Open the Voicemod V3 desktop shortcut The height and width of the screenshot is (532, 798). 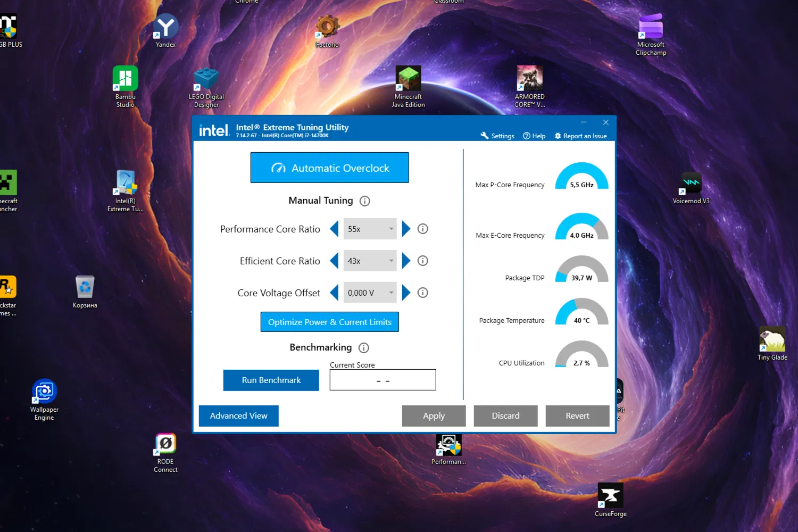pyautogui.click(x=691, y=188)
